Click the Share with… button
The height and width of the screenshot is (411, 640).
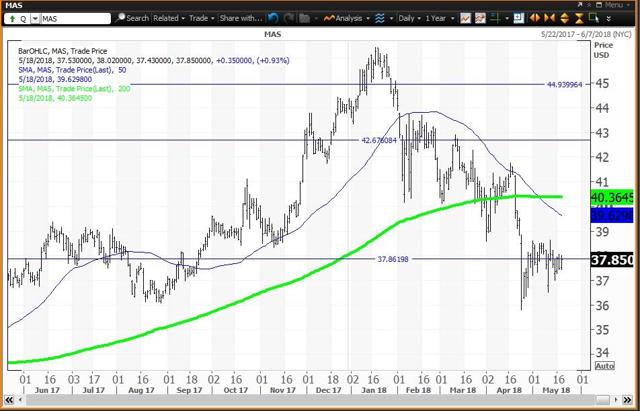tap(241, 18)
